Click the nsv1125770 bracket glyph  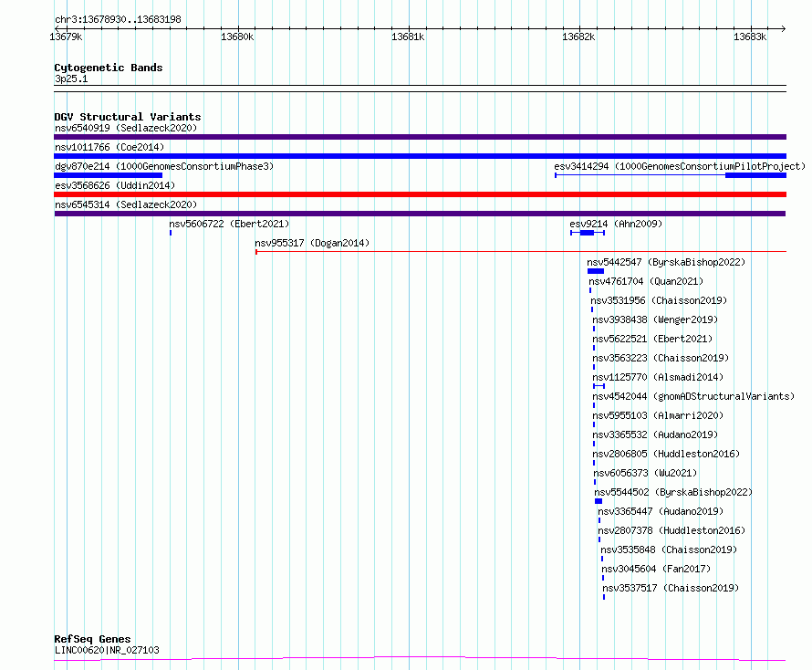click(x=599, y=386)
